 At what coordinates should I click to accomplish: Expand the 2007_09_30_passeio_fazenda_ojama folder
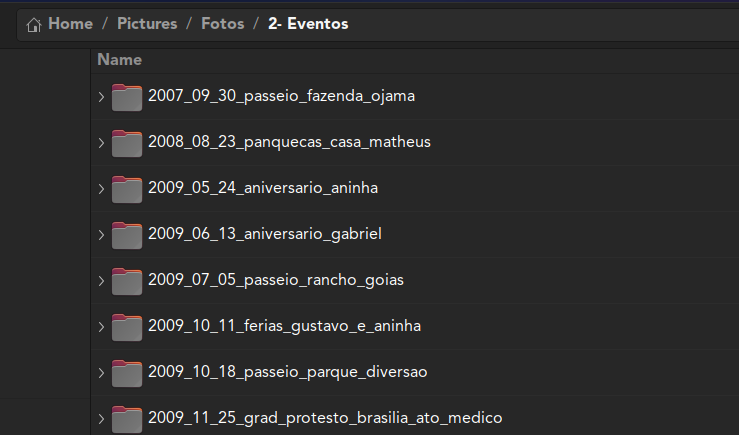pyautogui.click(x=101, y=97)
